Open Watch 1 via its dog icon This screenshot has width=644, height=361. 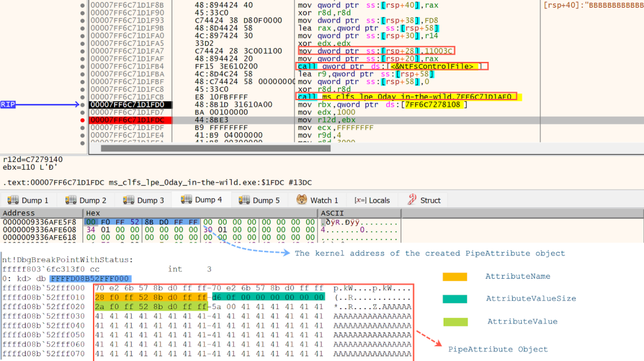302,200
